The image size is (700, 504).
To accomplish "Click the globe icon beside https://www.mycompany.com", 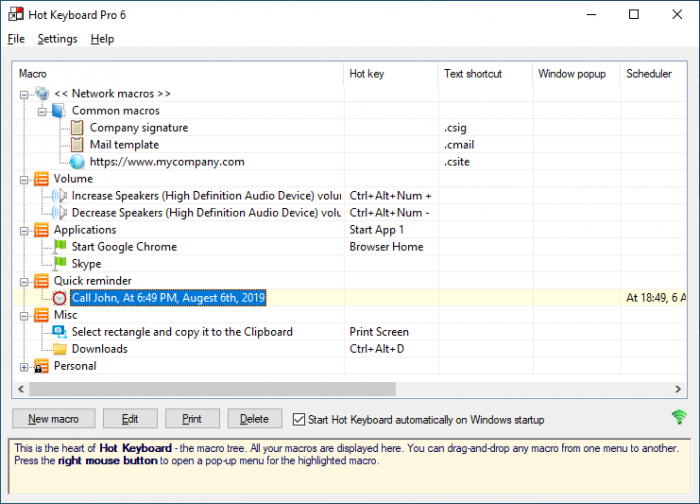I will (77, 162).
